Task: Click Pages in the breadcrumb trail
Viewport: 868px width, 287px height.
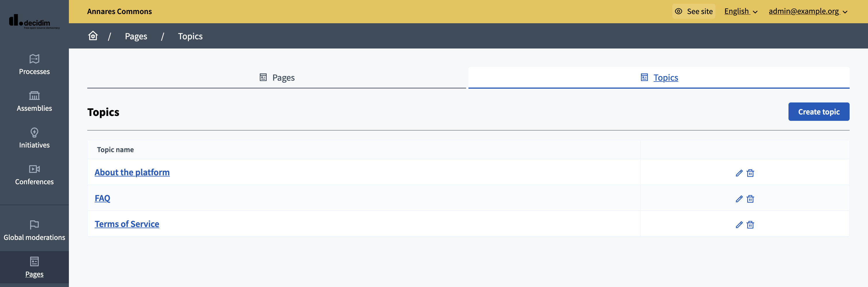Action: [136, 36]
